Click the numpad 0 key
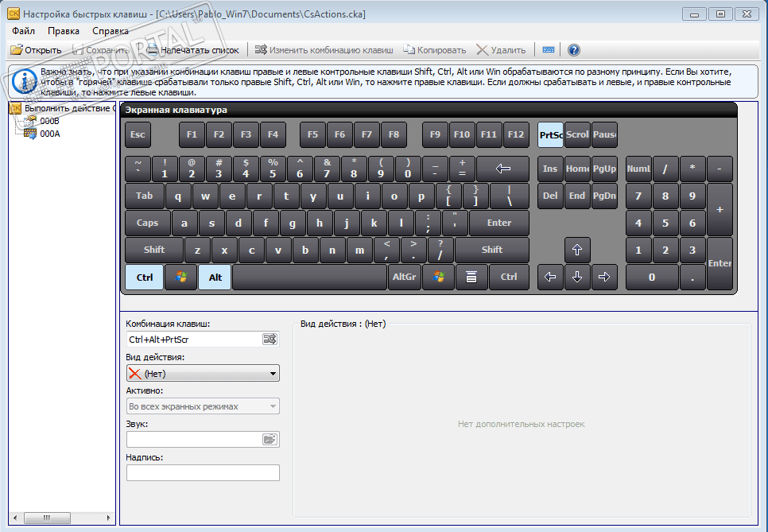Viewport: 768px width, 532px height. (x=652, y=278)
